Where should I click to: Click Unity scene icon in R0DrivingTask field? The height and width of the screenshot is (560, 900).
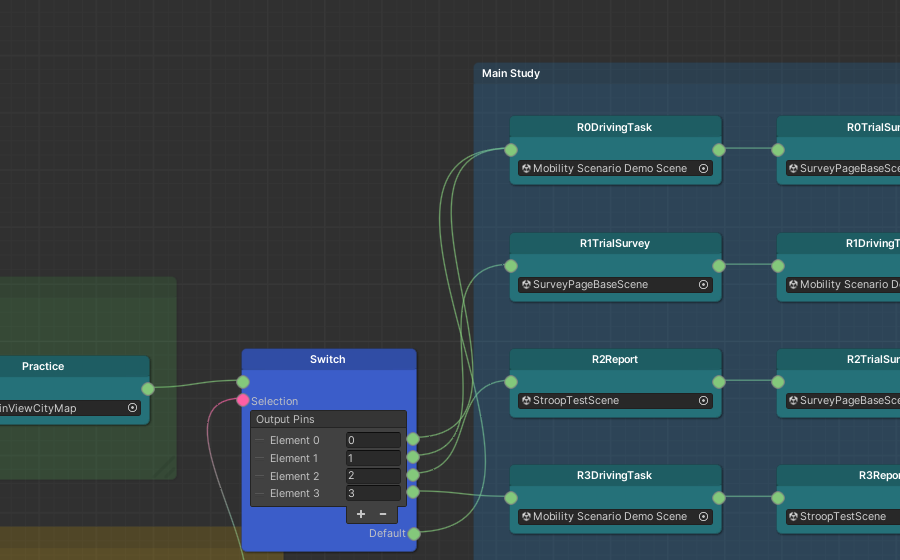pos(526,169)
